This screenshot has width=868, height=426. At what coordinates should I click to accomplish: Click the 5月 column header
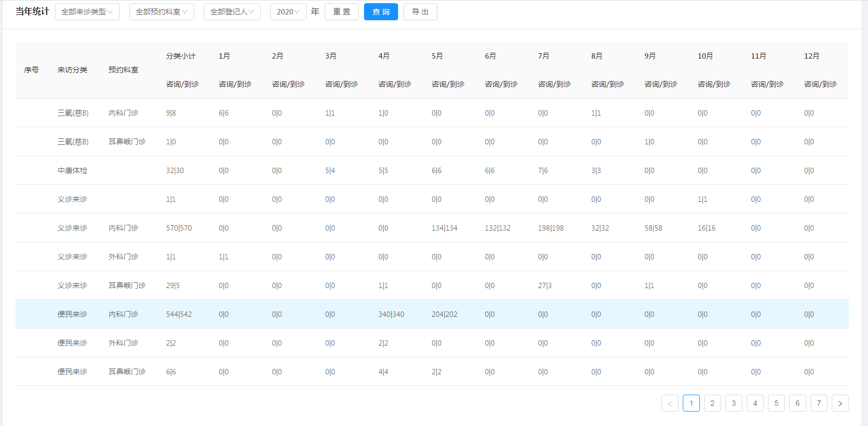(x=437, y=56)
